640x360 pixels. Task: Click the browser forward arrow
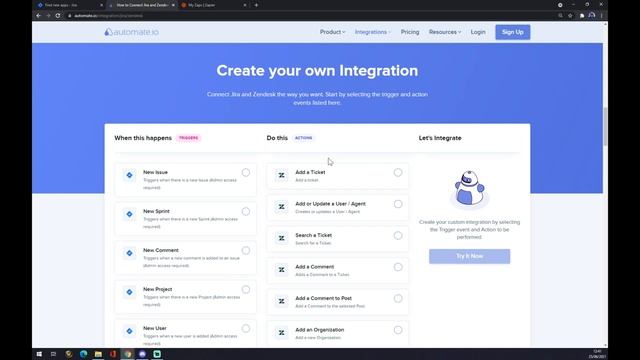pyautogui.click(x=48, y=16)
